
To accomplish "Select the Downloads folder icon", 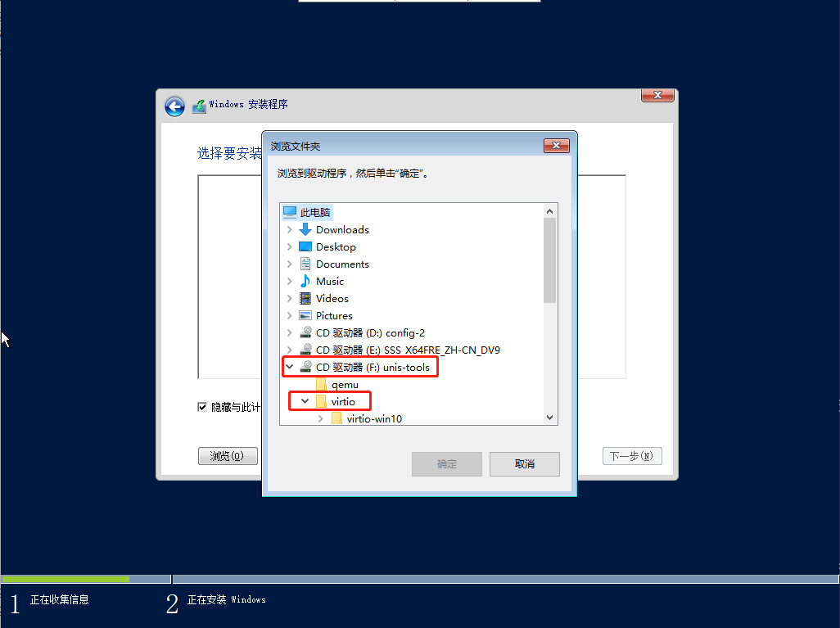I will [305, 229].
